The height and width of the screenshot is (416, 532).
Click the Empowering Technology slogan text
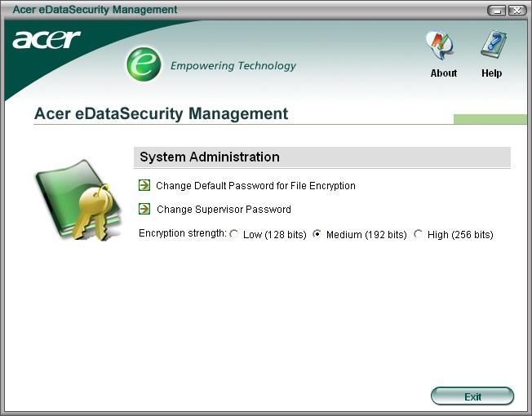pos(233,66)
